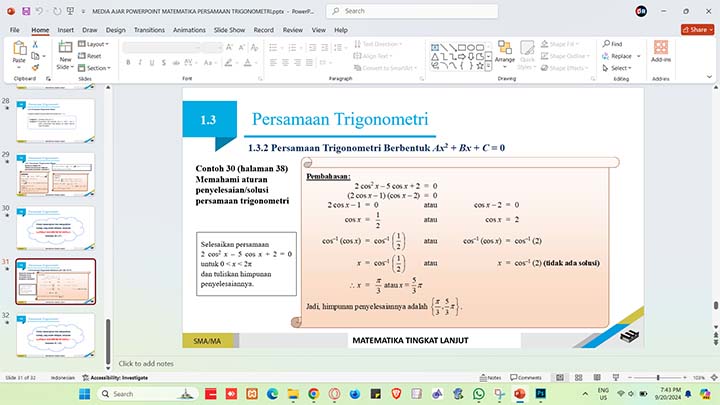Click Increase Font Size icon
The image size is (720, 405).
(229, 47)
